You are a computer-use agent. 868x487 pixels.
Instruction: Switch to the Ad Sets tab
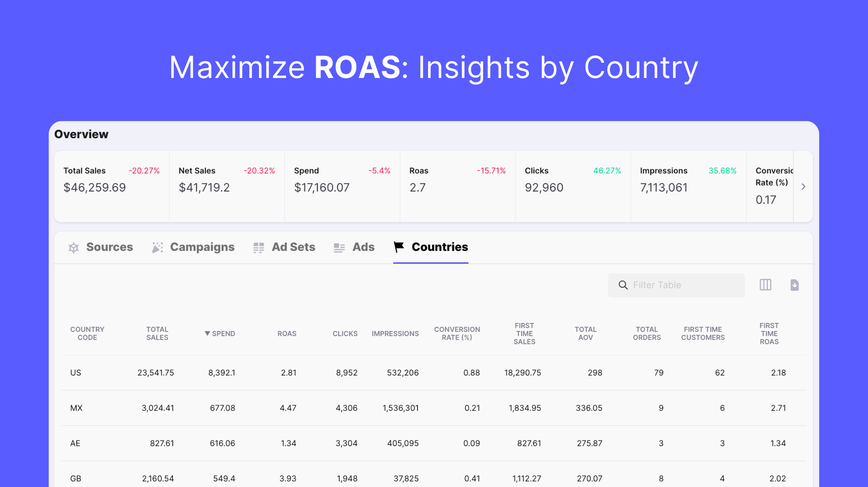click(x=293, y=247)
